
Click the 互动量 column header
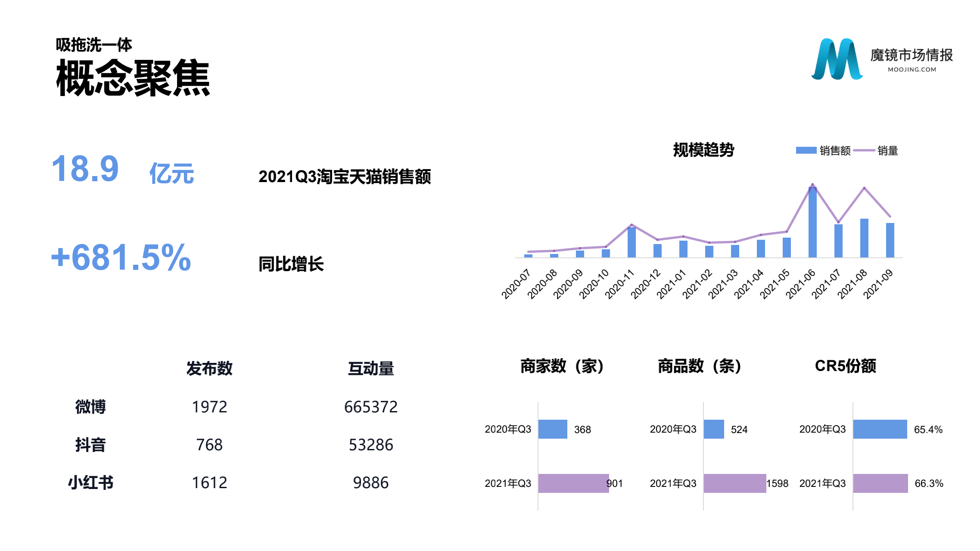(x=371, y=368)
